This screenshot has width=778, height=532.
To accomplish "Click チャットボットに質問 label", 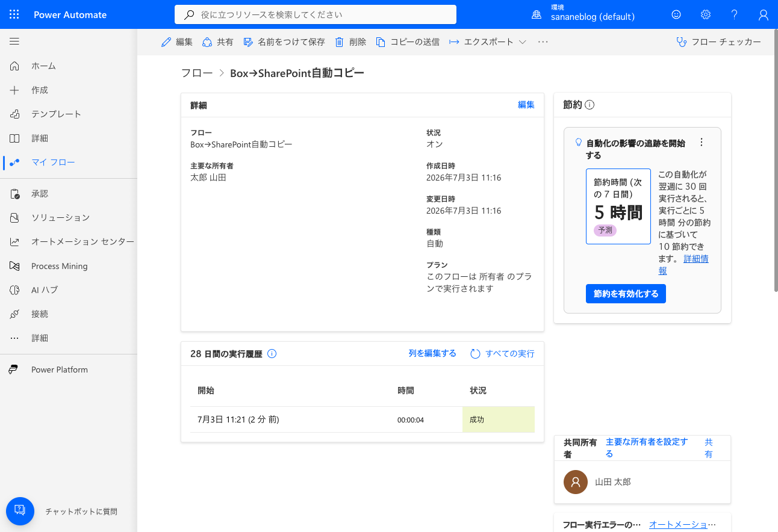I will (x=81, y=512).
